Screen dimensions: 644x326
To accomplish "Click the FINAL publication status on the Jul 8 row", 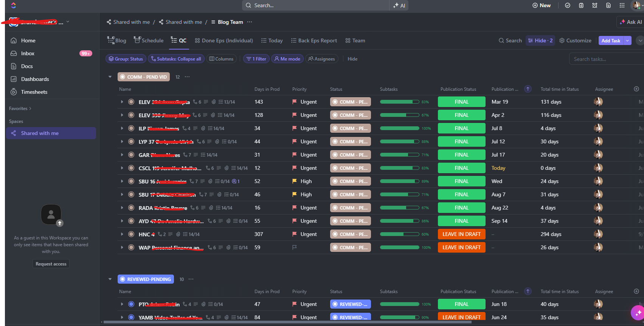I will [461, 128].
